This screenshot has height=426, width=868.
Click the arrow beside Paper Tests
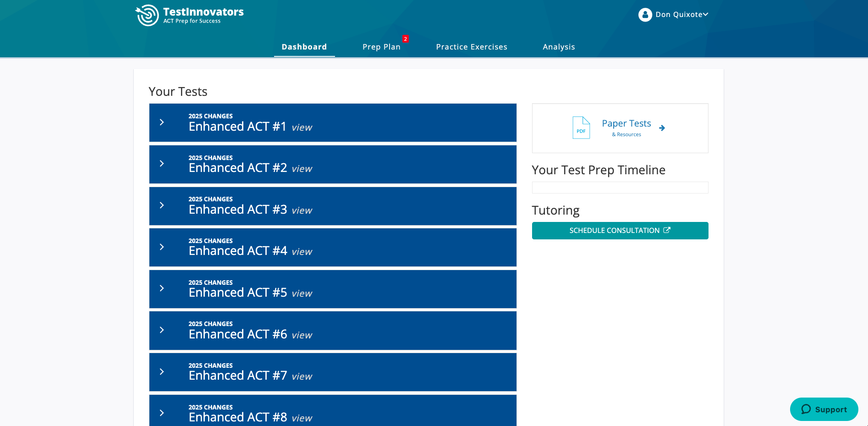(x=662, y=128)
